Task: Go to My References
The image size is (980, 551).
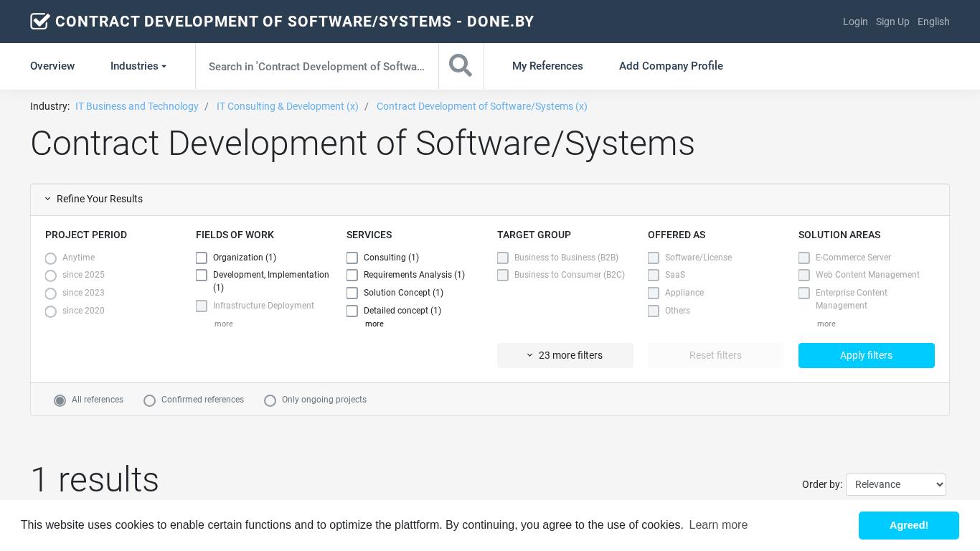Action: pyautogui.click(x=547, y=66)
